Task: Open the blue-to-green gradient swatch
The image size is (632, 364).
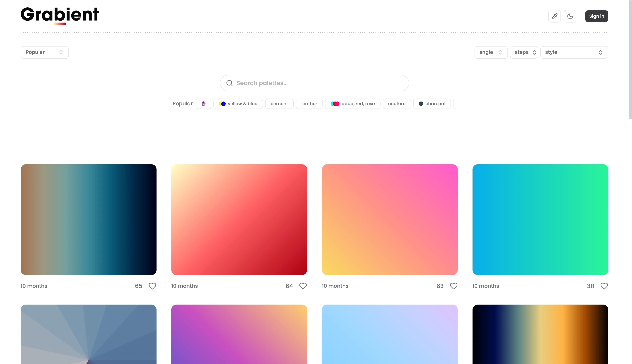Action: click(540, 219)
